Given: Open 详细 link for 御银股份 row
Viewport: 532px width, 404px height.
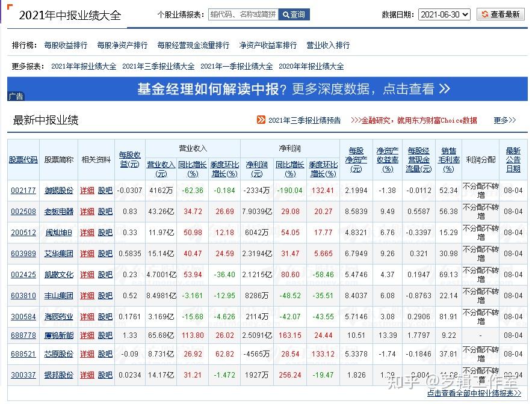Looking at the screenshot, I should coord(87,191).
